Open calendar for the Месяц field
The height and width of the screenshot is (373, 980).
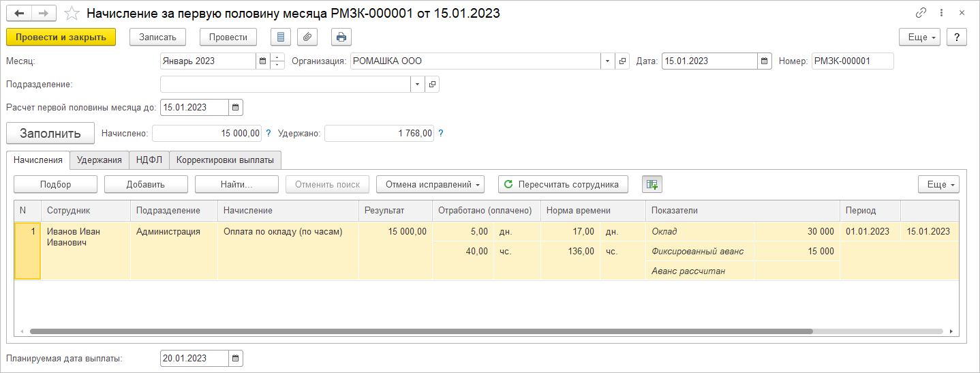[262, 61]
